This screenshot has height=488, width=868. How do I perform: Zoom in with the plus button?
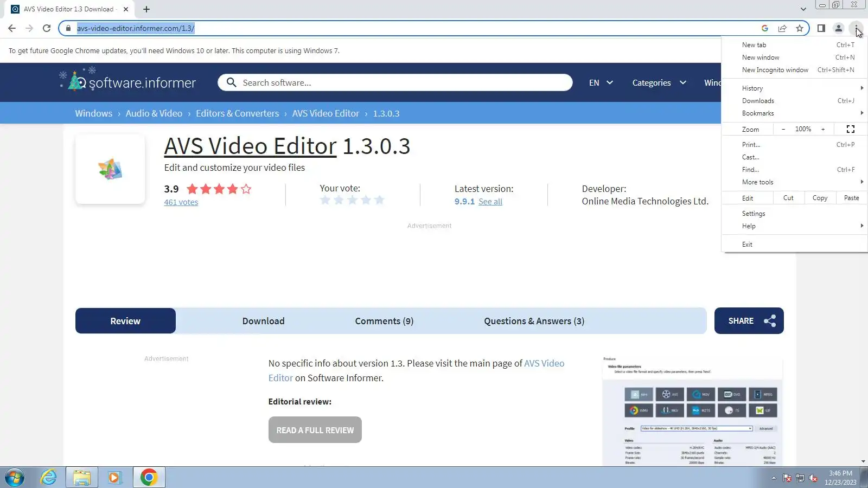tap(823, 129)
